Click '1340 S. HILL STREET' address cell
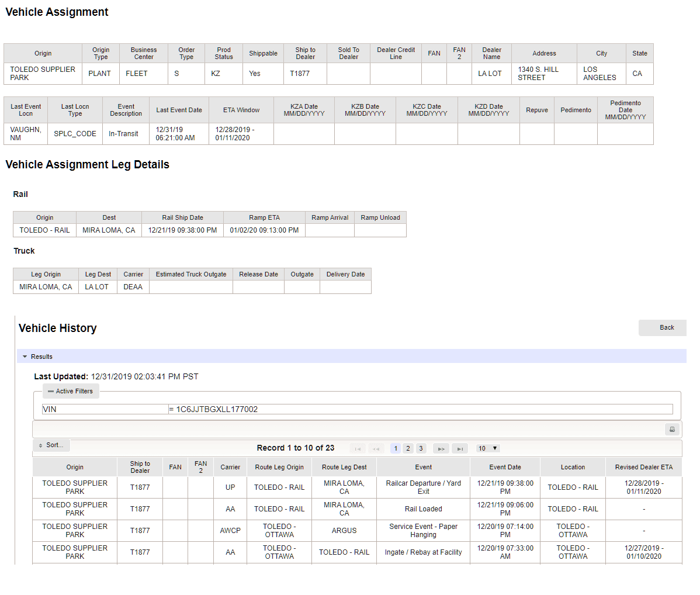The image size is (700, 595). (544, 73)
